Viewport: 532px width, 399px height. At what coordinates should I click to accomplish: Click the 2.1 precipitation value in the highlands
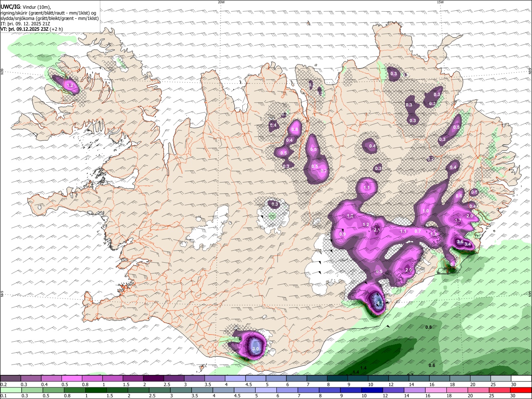tap(377, 230)
